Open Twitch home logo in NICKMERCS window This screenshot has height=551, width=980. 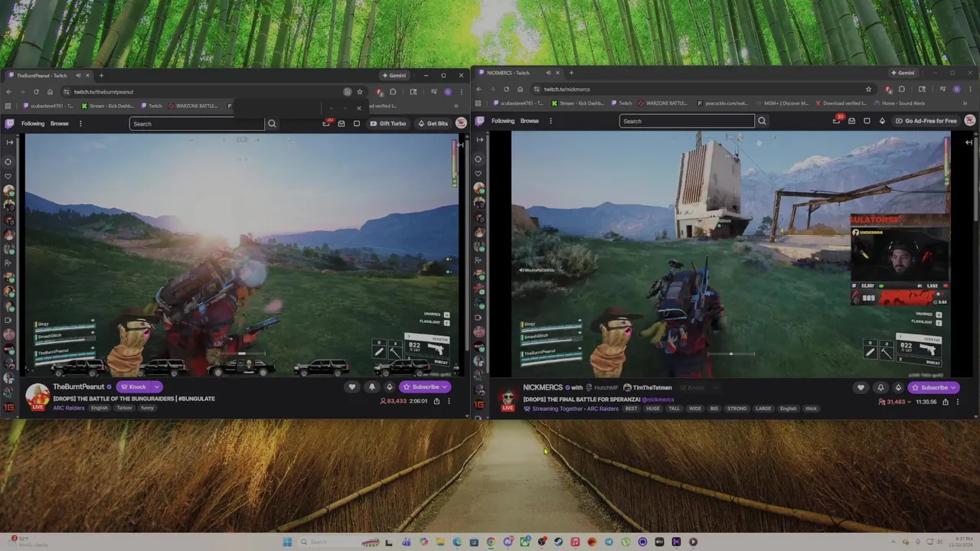pos(480,121)
